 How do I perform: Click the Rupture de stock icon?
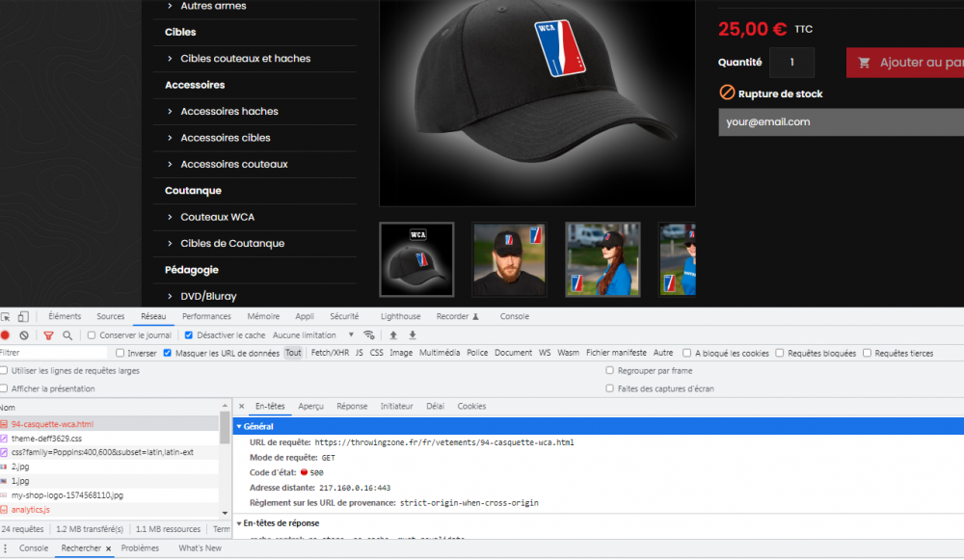(x=727, y=93)
